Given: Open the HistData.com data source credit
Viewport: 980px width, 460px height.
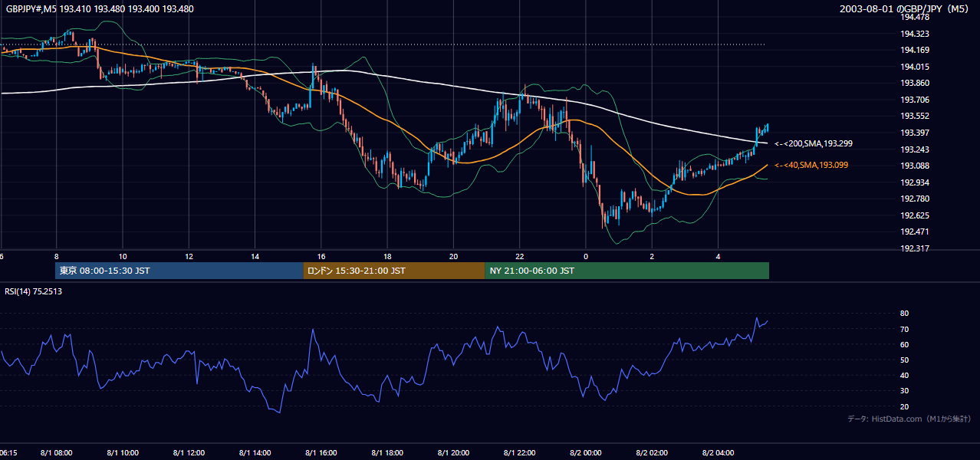Looking at the screenshot, I should 909,419.
